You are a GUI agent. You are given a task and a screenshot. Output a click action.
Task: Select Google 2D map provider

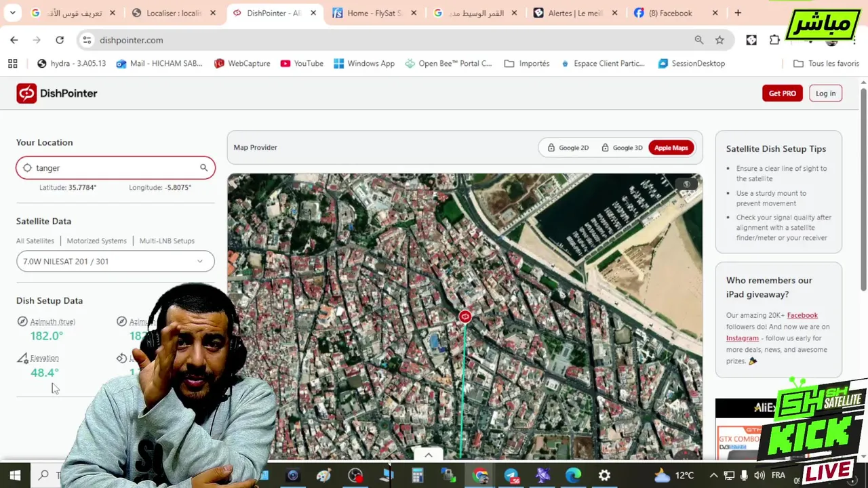click(x=568, y=148)
